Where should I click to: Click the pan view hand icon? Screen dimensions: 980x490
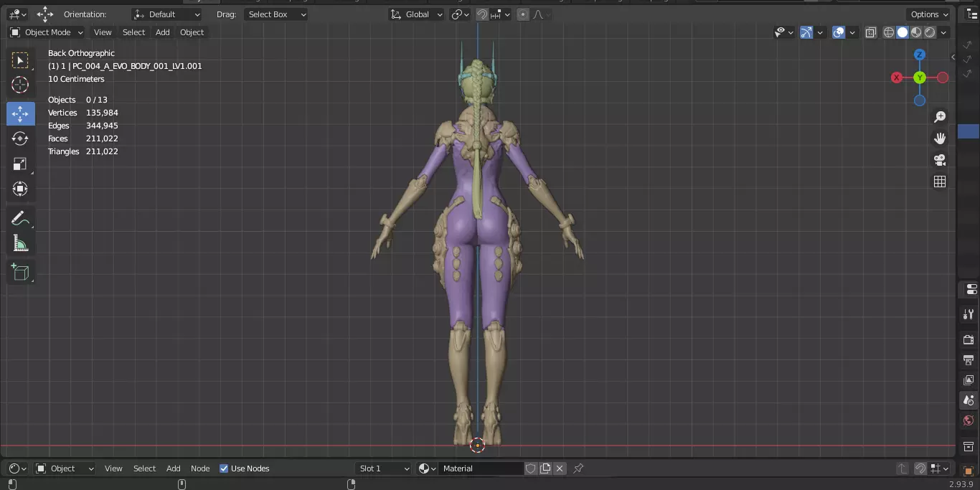coord(940,138)
